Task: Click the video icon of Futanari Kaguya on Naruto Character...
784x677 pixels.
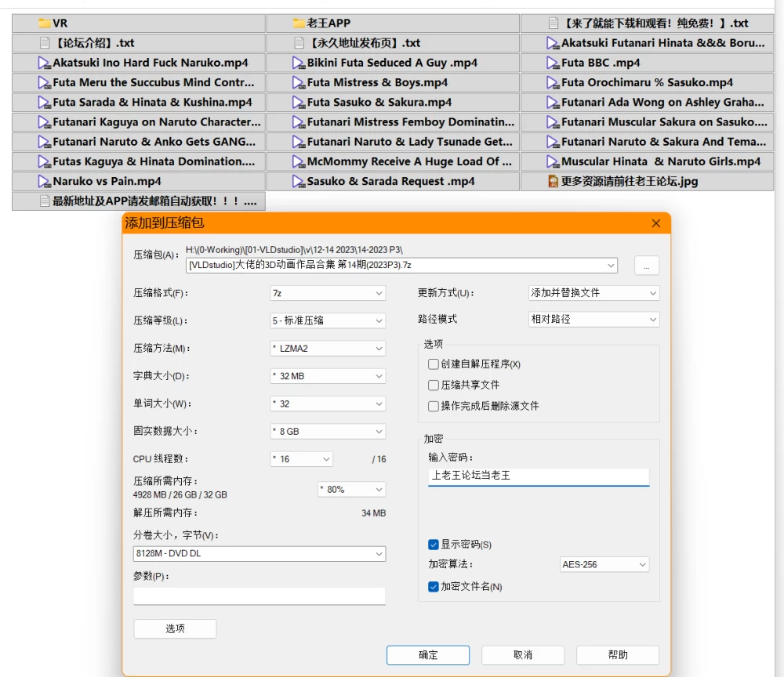Action: 45,122
